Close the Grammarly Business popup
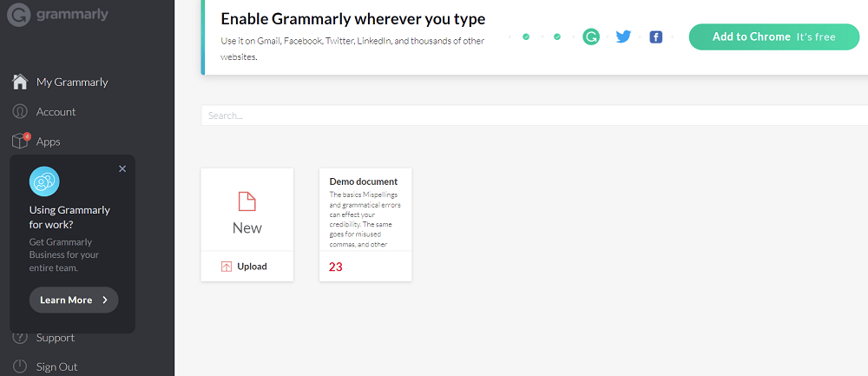The height and width of the screenshot is (376, 868). pos(122,168)
